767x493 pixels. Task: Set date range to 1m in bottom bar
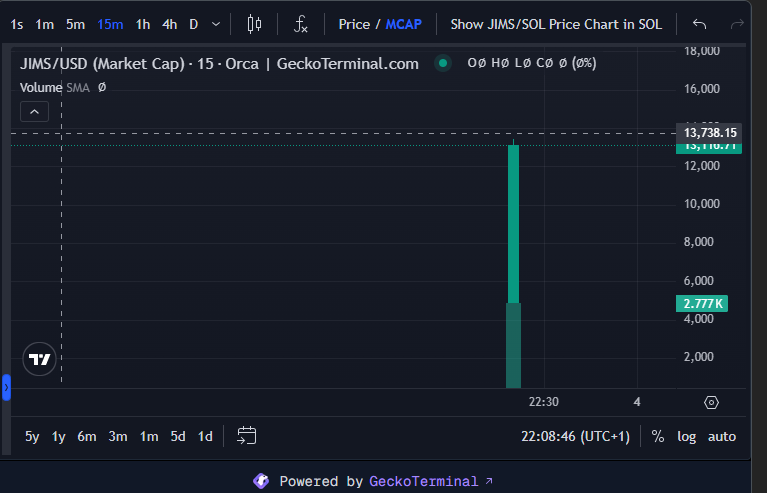coord(149,436)
